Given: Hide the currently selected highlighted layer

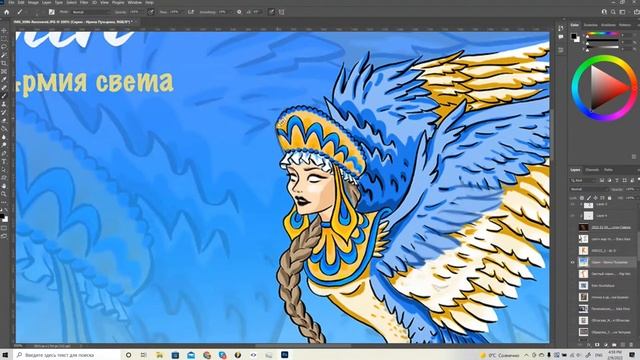Looking at the screenshot, I should [572, 262].
